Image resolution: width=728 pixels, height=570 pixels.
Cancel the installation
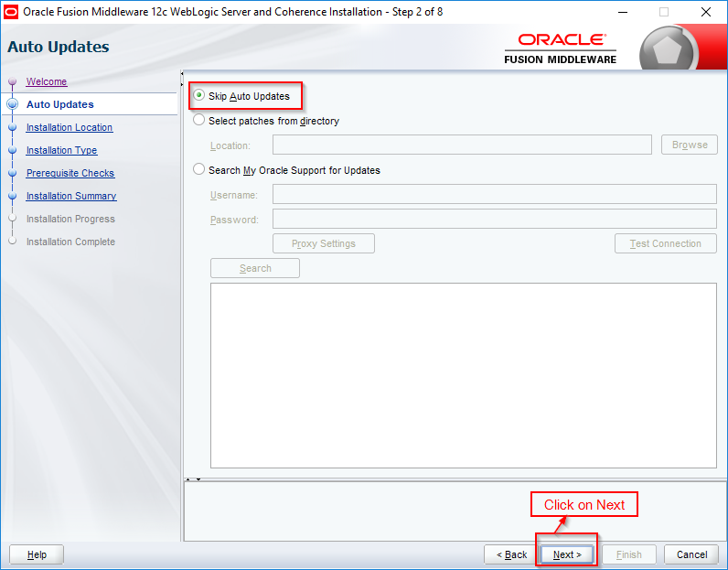click(x=691, y=554)
